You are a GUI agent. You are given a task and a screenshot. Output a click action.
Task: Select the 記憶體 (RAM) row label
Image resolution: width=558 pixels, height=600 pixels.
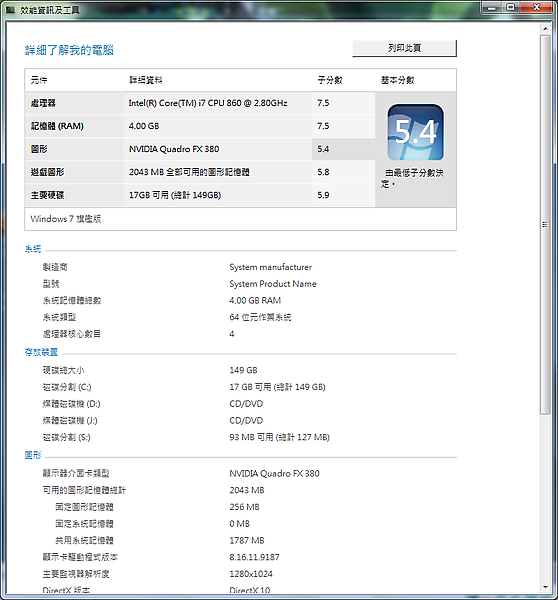point(57,126)
